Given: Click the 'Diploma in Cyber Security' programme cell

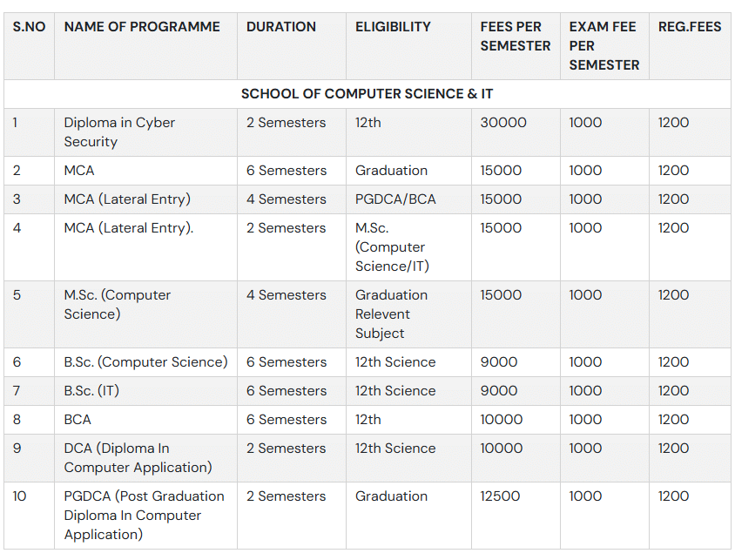Looking at the screenshot, I should click(x=119, y=132).
